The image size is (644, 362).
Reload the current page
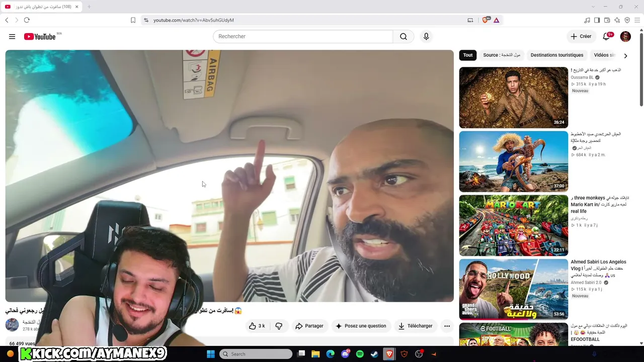27,20
